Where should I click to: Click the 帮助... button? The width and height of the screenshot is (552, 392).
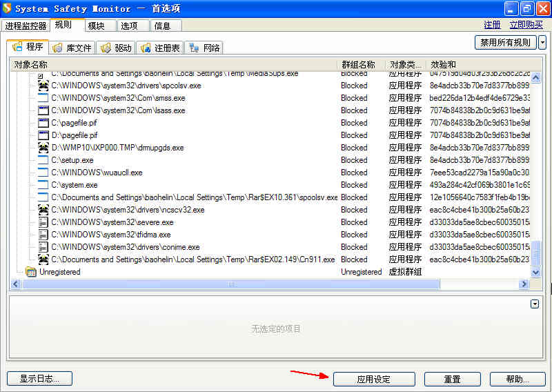tap(517, 380)
